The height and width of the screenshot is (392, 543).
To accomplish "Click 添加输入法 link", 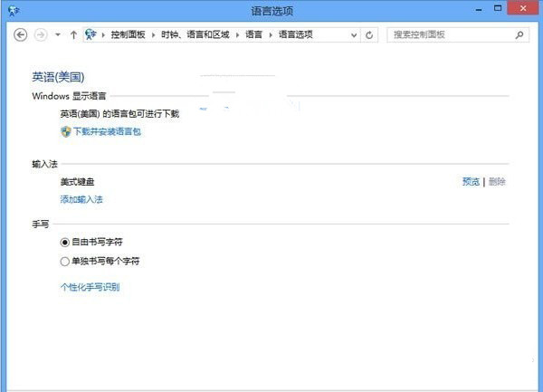I will pos(81,199).
